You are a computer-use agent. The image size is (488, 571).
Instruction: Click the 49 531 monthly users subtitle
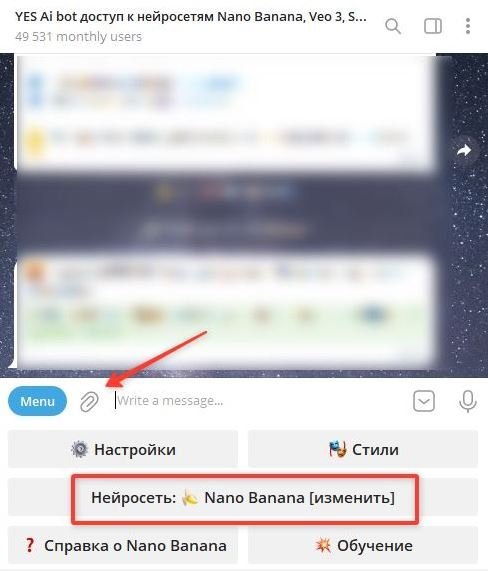(x=78, y=37)
